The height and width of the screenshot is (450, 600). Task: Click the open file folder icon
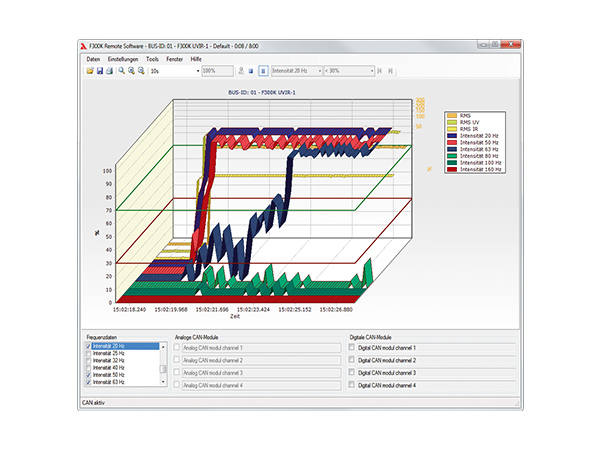90,71
